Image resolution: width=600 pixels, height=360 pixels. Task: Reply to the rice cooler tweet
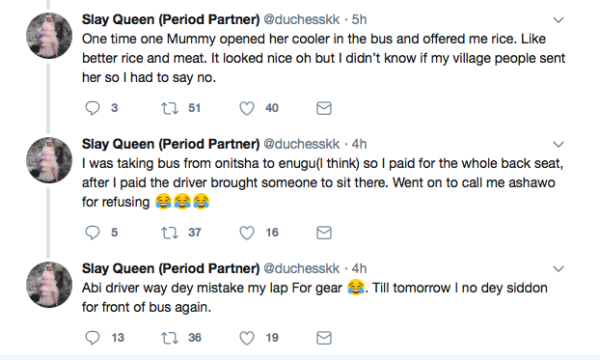point(92,108)
